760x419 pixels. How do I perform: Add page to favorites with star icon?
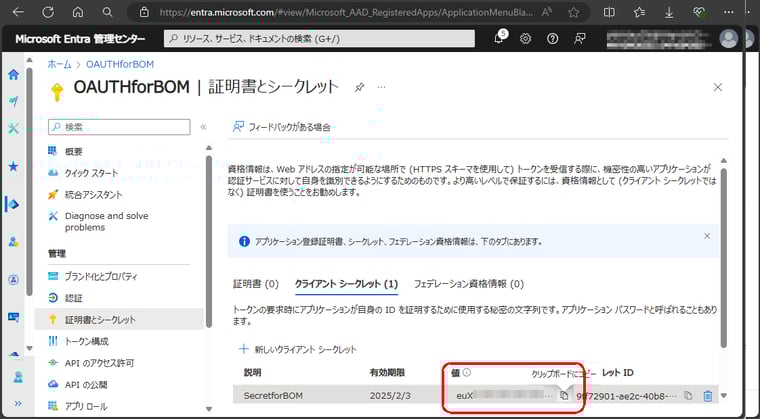pyautogui.click(x=574, y=12)
